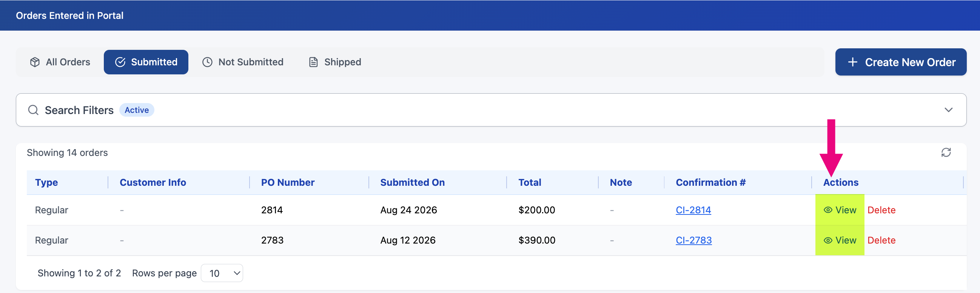This screenshot has height=293, width=980.
Task: Expand the Search Filters chevron
Action: click(948, 110)
